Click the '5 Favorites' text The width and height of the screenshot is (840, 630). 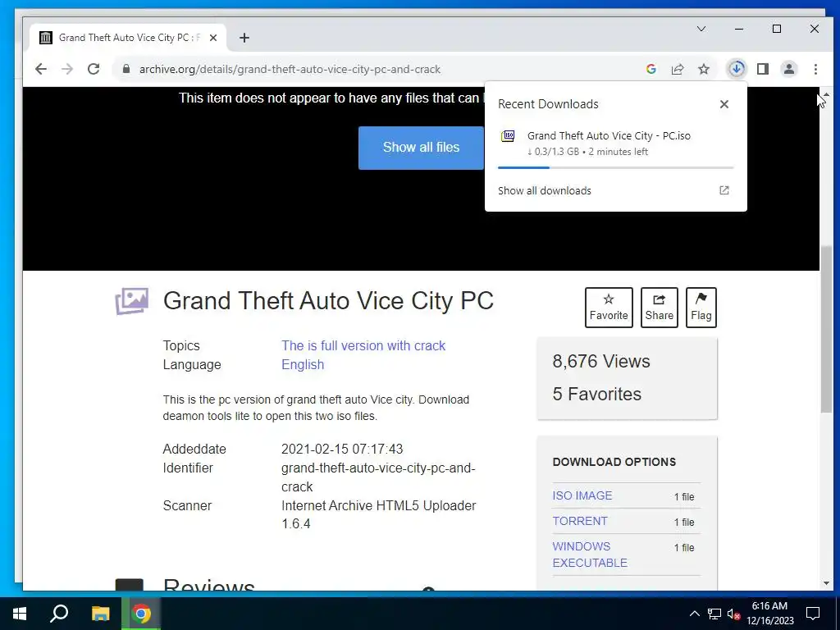tap(597, 394)
